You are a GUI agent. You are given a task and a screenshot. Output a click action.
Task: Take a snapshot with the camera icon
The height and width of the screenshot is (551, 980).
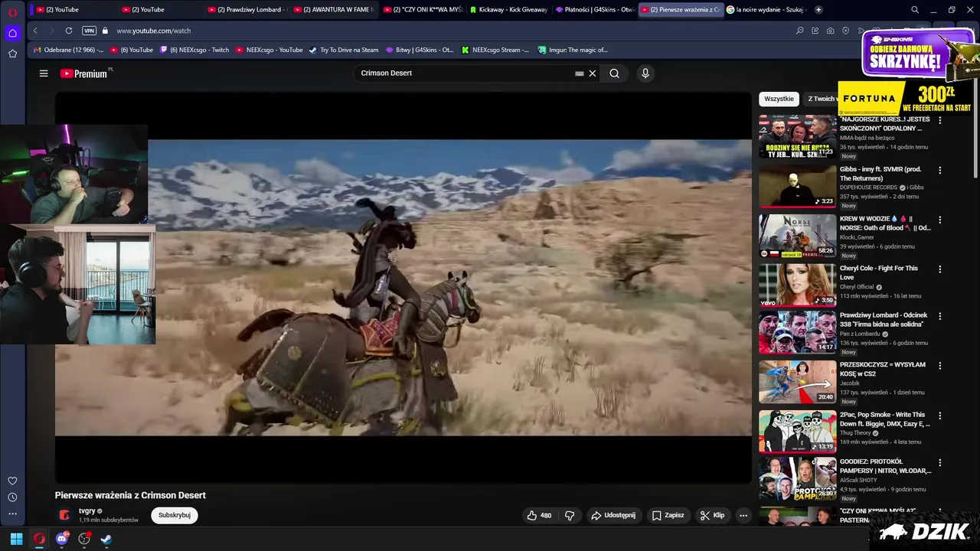[831, 31]
